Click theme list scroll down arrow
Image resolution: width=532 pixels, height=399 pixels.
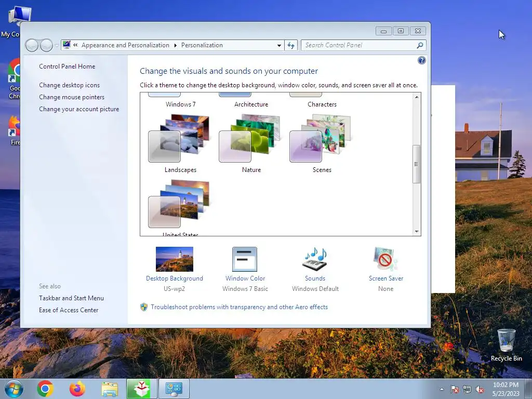click(417, 232)
